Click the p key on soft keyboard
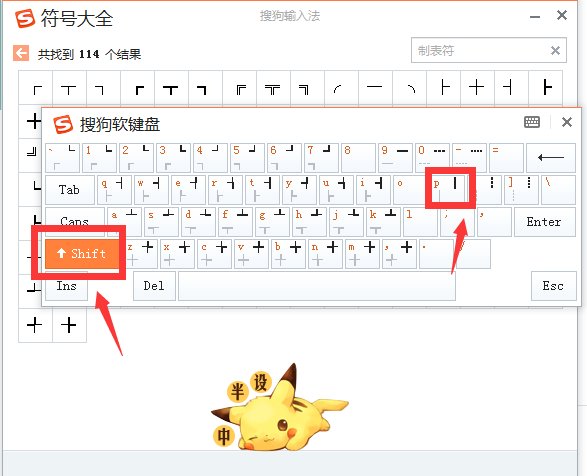Viewport: 587px width, 476px height. click(x=447, y=190)
